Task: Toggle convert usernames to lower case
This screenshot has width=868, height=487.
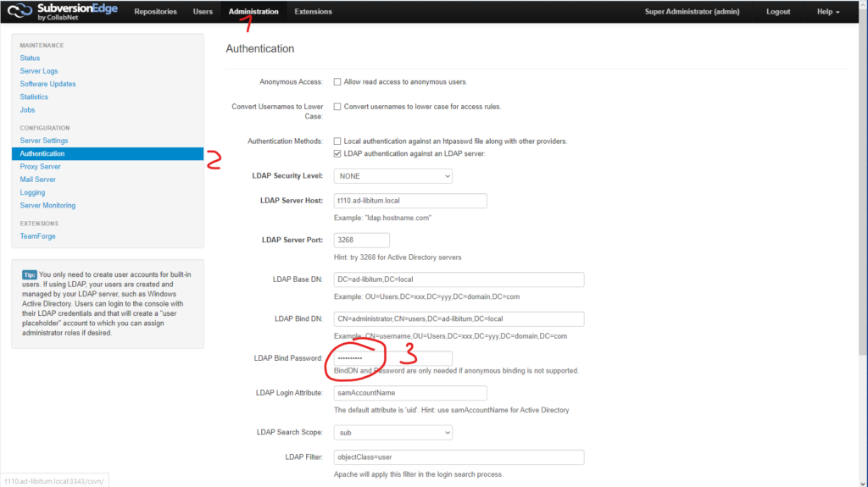Action: (x=337, y=107)
